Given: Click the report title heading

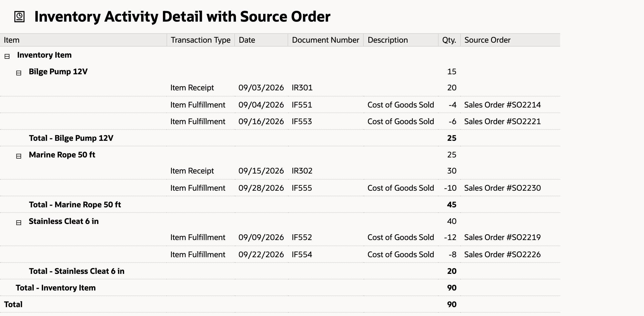Looking at the screenshot, I should [182, 16].
